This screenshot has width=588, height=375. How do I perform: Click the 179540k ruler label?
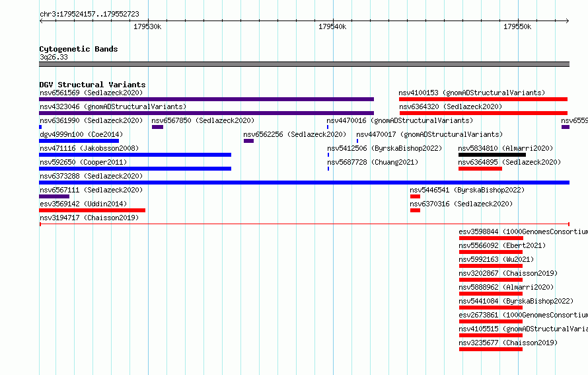click(x=332, y=26)
